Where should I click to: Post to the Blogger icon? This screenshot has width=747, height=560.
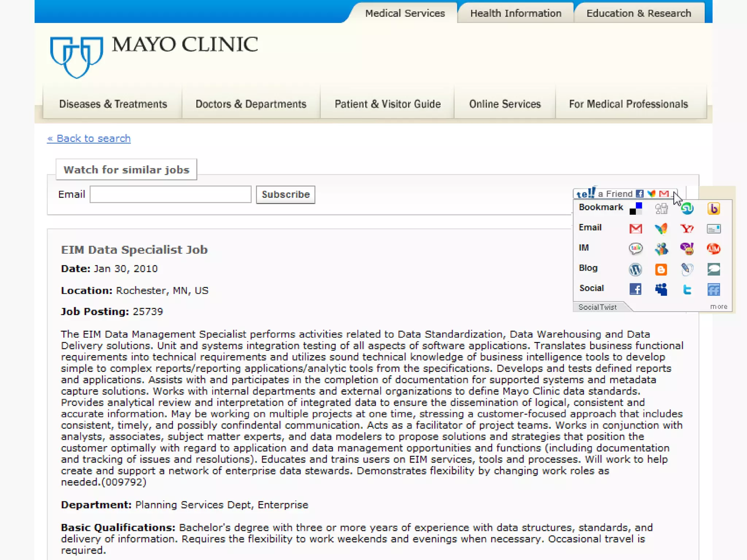pos(661,269)
